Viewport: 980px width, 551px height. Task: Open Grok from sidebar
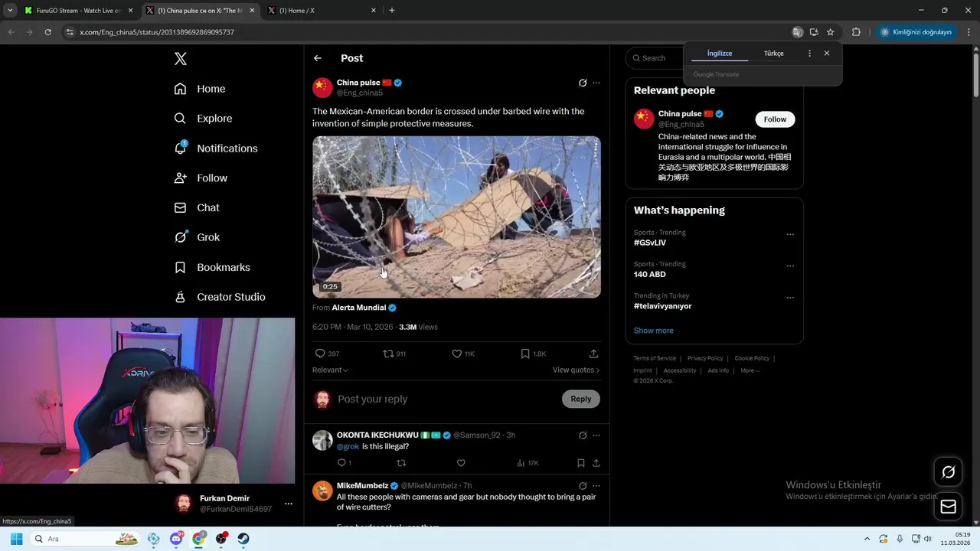197,237
